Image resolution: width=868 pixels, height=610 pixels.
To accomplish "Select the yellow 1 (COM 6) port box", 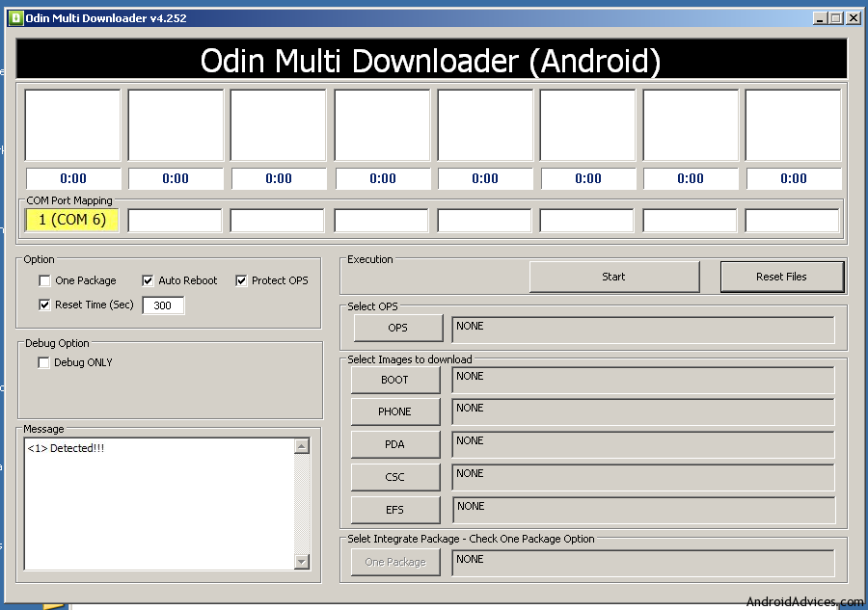I will pos(72,220).
